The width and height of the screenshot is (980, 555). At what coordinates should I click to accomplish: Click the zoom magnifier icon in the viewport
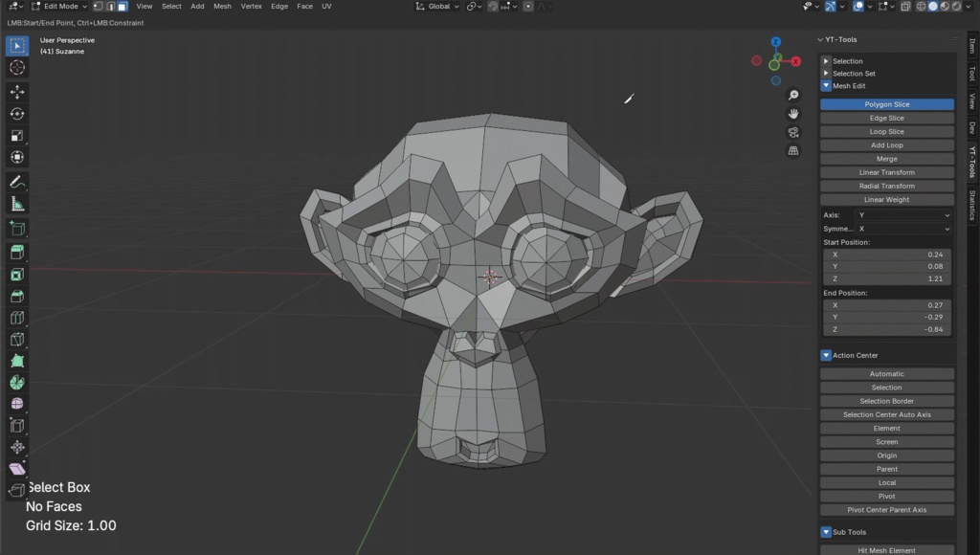793,95
